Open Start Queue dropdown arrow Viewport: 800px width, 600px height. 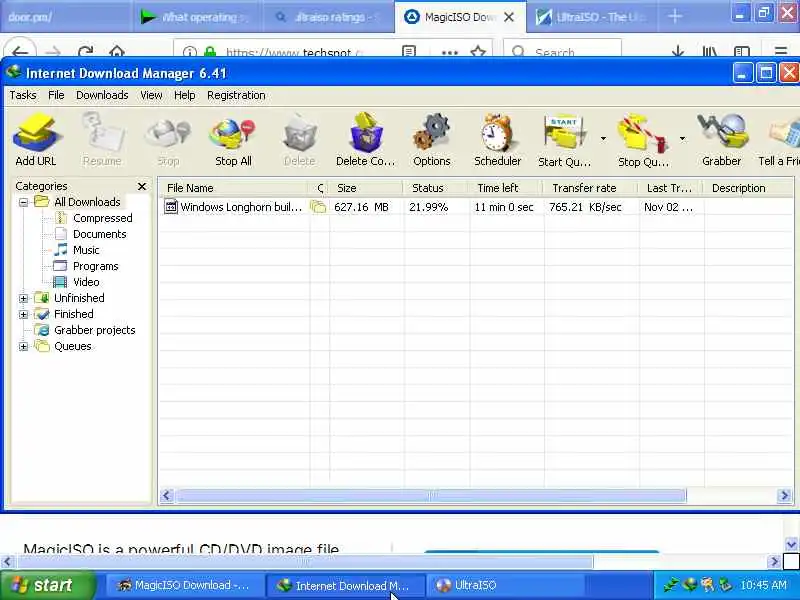click(603, 139)
